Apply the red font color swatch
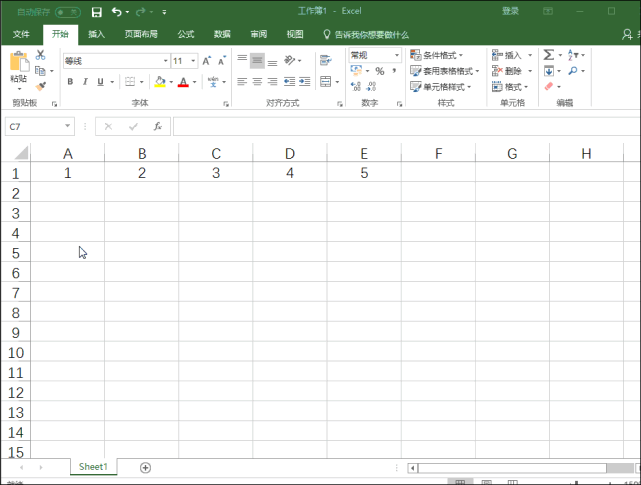 (x=183, y=82)
